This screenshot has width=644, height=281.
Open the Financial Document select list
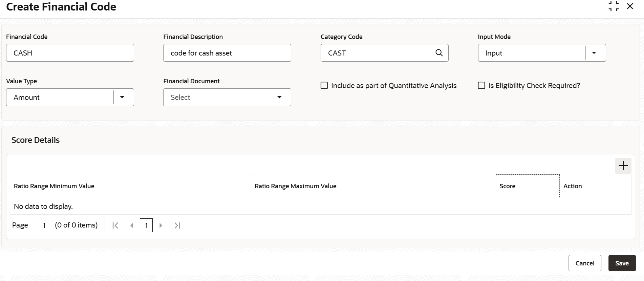(279, 98)
